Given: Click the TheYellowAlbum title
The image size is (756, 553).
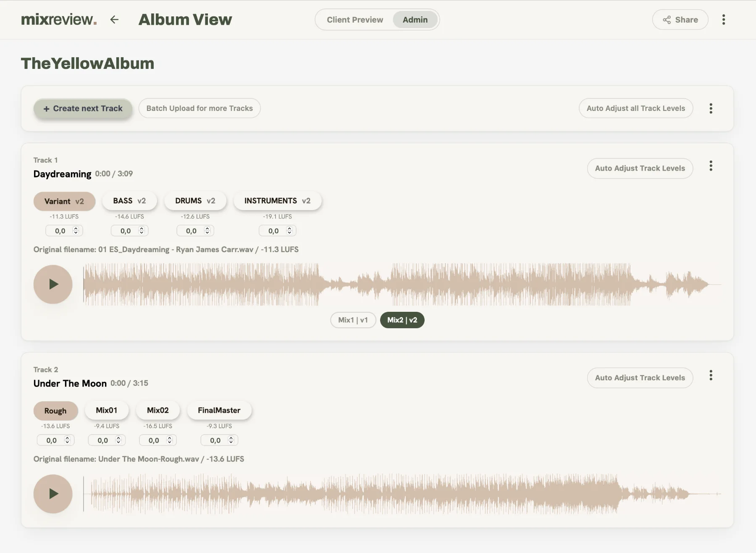Looking at the screenshot, I should pyautogui.click(x=88, y=63).
